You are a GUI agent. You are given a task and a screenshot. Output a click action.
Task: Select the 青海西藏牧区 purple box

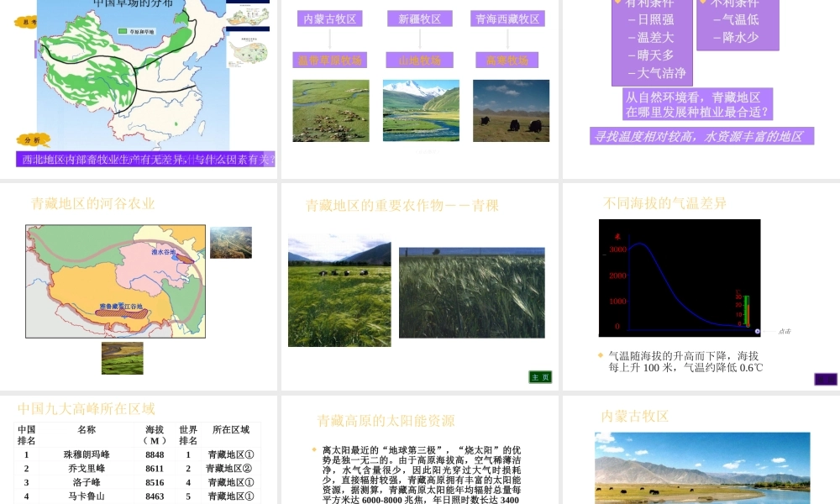[x=507, y=18]
